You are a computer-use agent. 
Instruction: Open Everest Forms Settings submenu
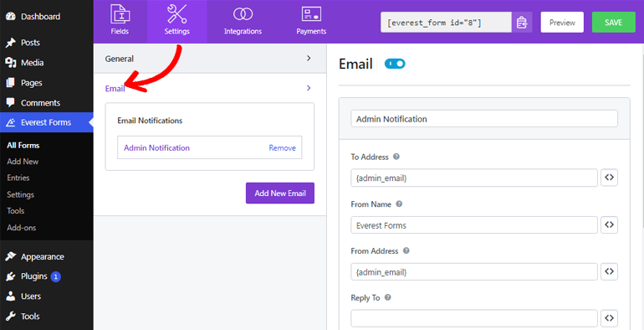coord(21,194)
